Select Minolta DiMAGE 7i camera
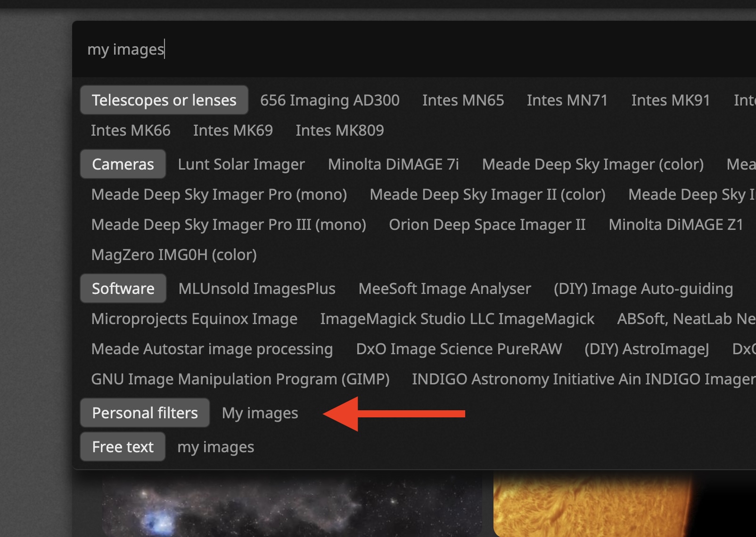 click(394, 164)
